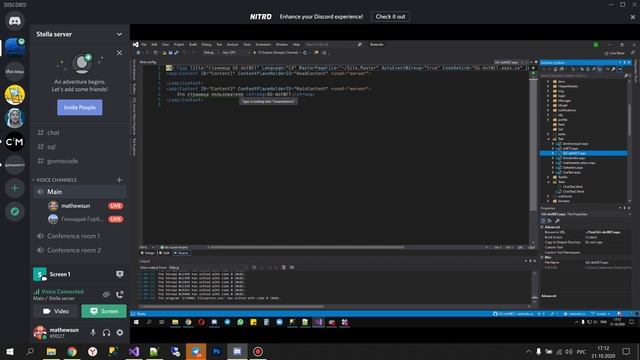The image size is (640, 360).
Task: Open Discord user settings gear
Action: [x=120, y=333]
